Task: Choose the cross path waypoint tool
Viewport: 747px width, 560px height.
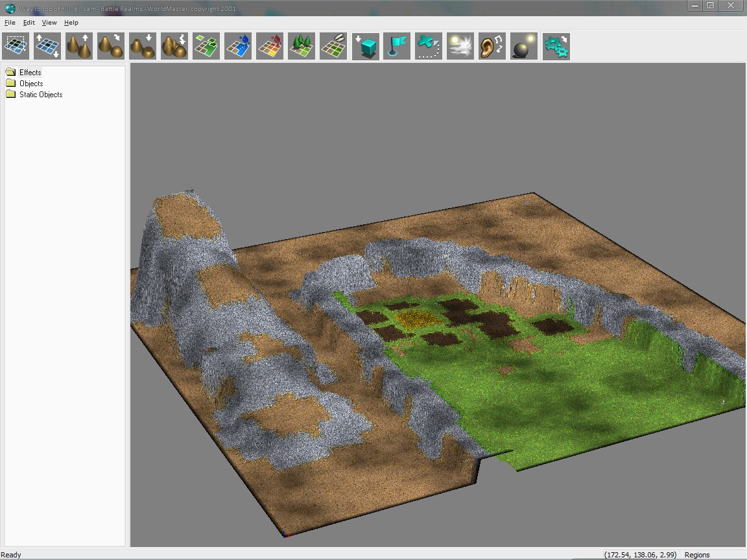Action: click(429, 46)
